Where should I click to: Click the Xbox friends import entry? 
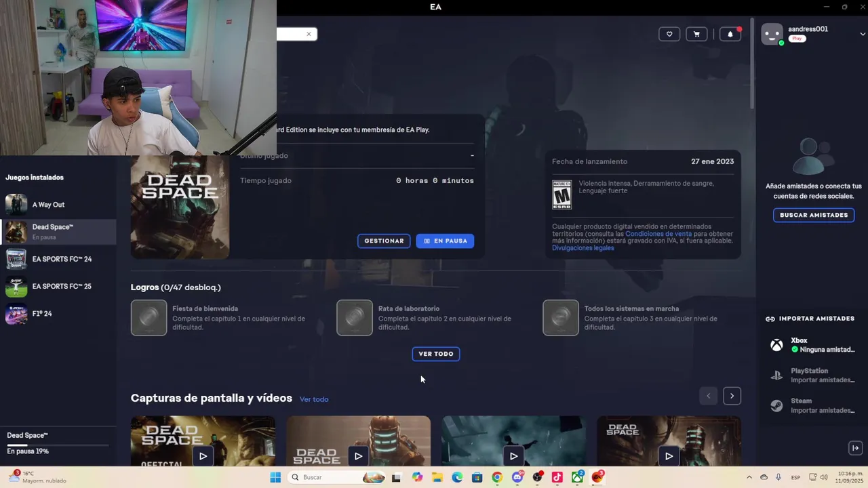coord(812,345)
